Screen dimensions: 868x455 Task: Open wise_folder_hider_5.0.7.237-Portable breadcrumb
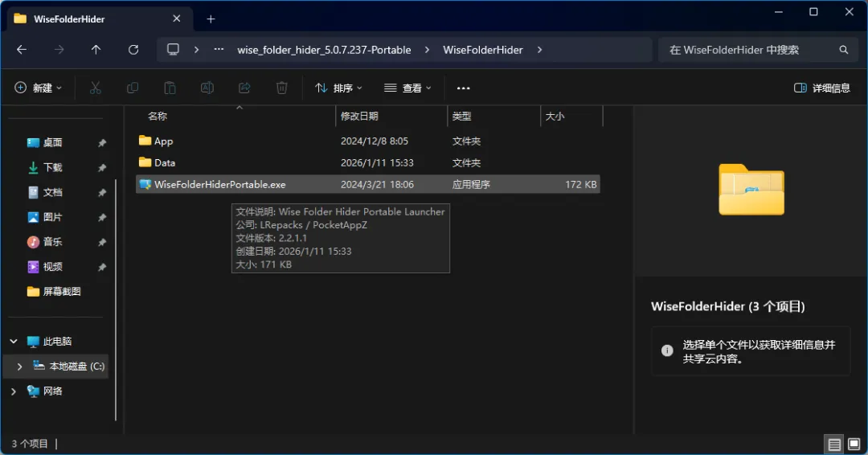(x=325, y=50)
